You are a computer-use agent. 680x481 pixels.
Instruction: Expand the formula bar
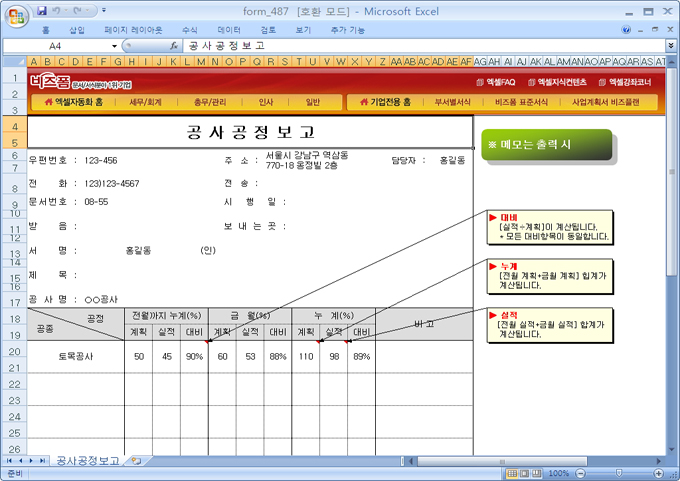671,46
